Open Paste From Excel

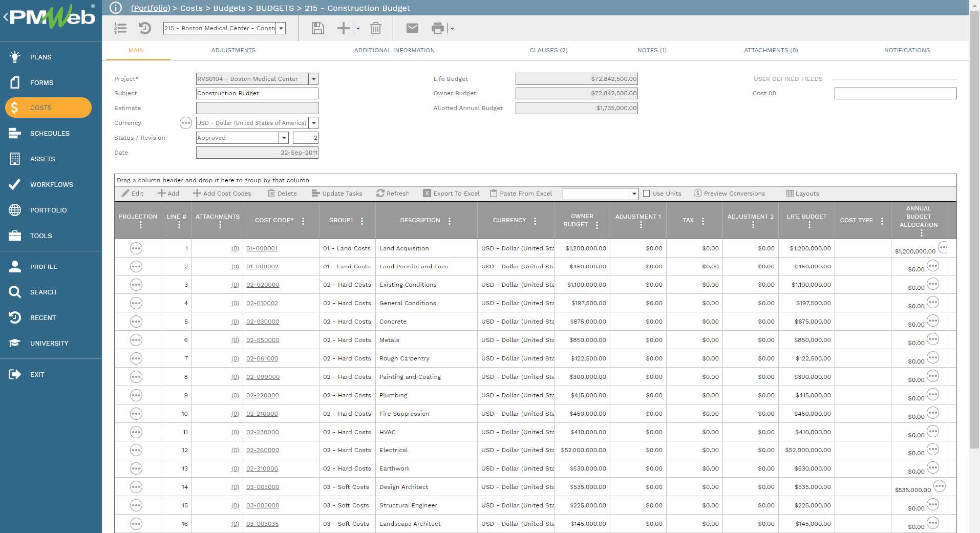(x=521, y=194)
